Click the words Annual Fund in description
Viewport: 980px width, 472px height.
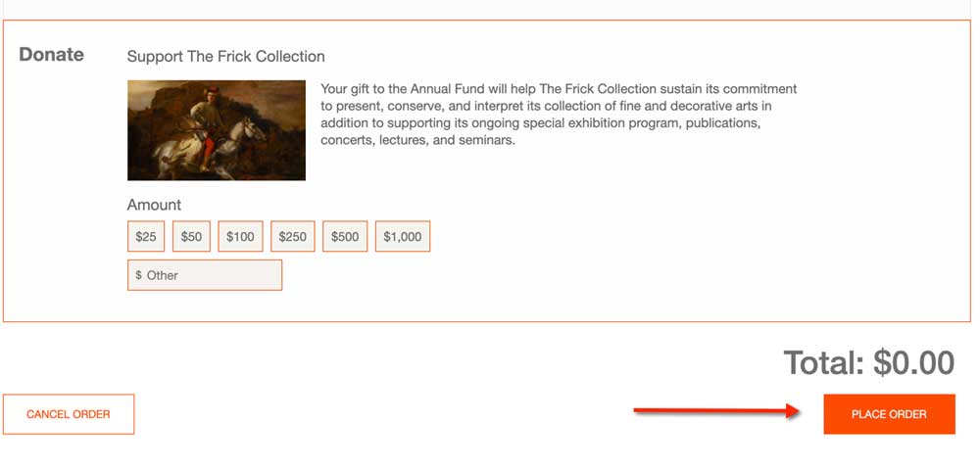tap(448, 89)
